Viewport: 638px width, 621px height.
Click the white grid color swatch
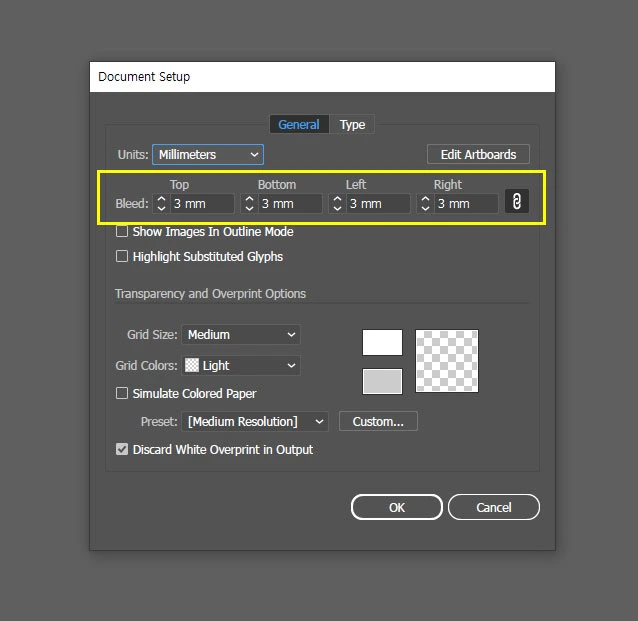click(382, 342)
